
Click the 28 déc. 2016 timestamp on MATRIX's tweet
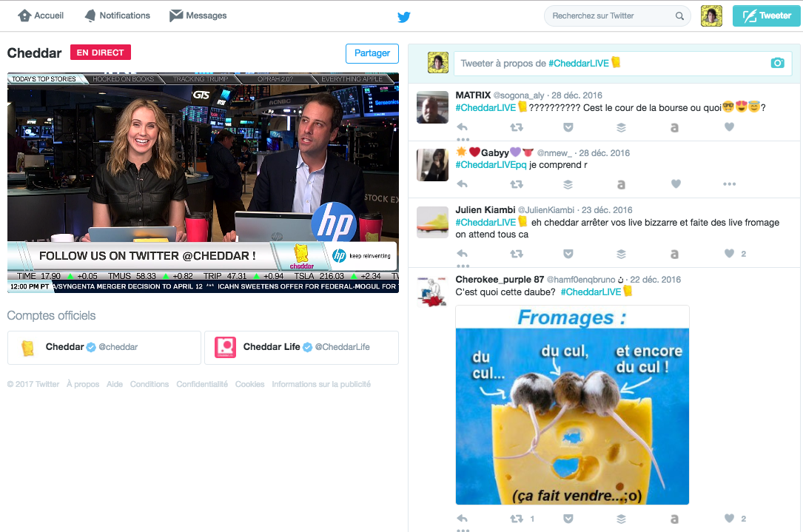click(577, 95)
